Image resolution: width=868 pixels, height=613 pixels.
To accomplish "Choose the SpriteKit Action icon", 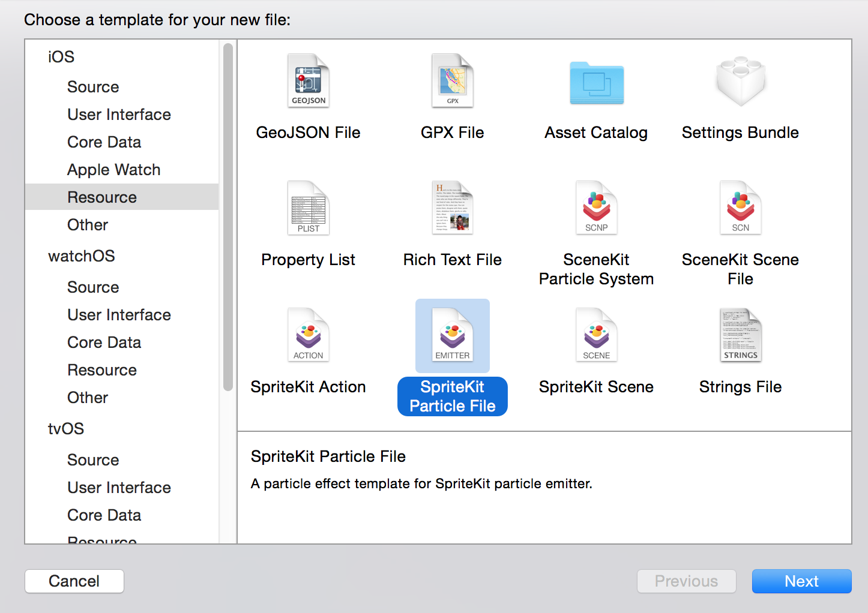I will click(x=309, y=335).
